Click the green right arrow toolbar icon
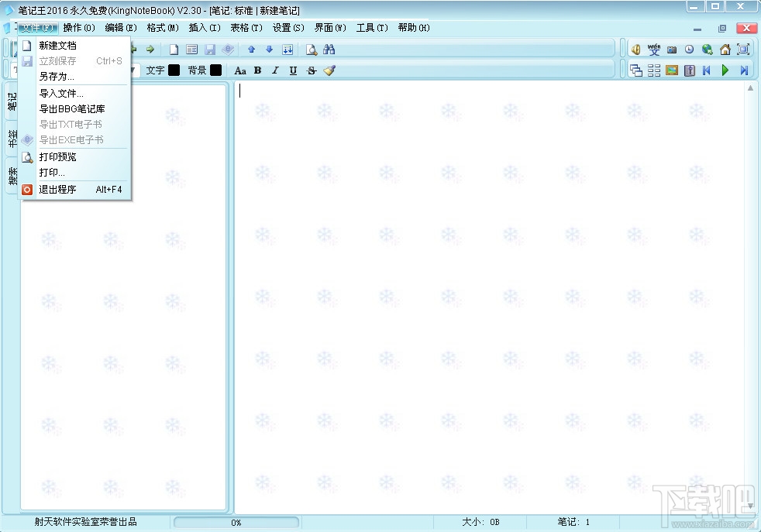Image resolution: width=761 pixels, height=532 pixels. pyautogui.click(x=150, y=50)
